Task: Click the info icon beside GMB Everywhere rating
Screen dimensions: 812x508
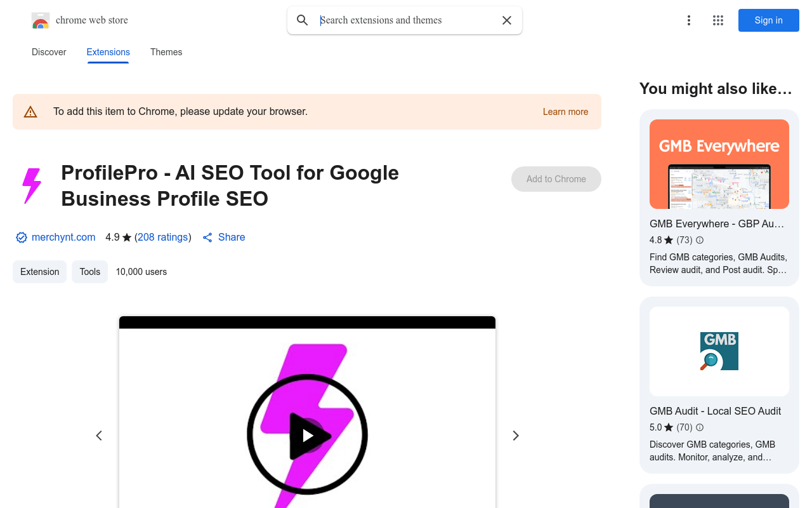Action: coord(699,240)
